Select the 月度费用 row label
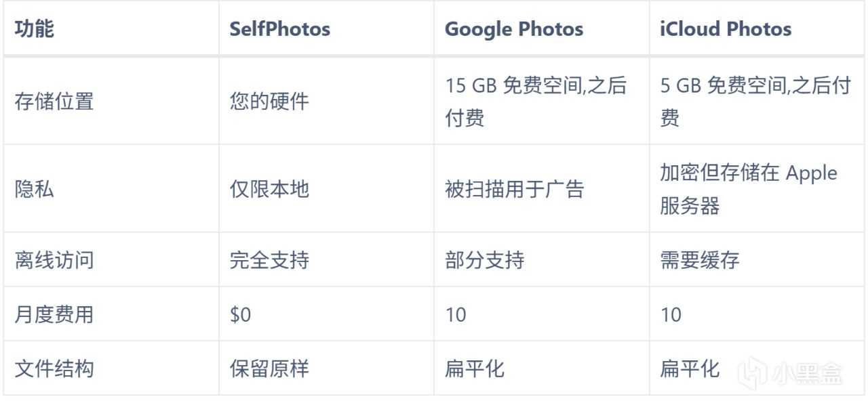The height and width of the screenshot is (401, 868). point(54,314)
